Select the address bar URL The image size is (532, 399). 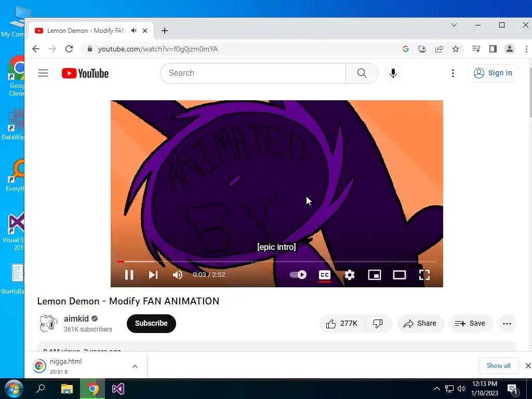coord(158,49)
